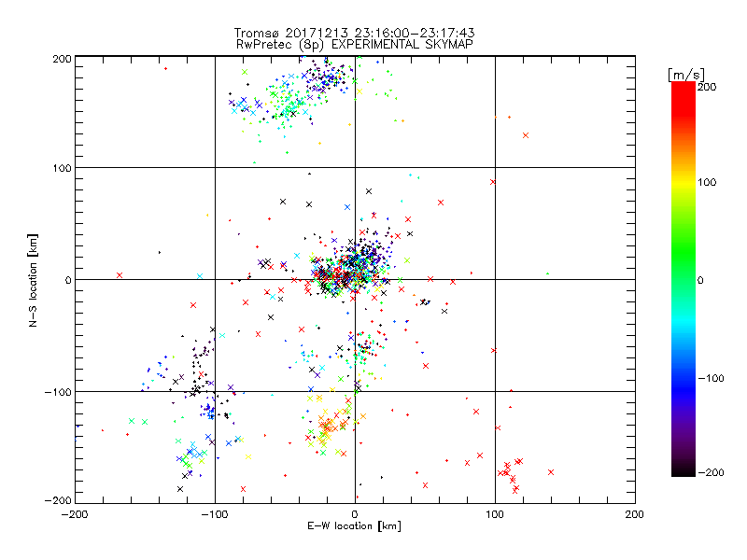Click the colorbar value label -200
This screenshot has height=560, width=747.
711,472
